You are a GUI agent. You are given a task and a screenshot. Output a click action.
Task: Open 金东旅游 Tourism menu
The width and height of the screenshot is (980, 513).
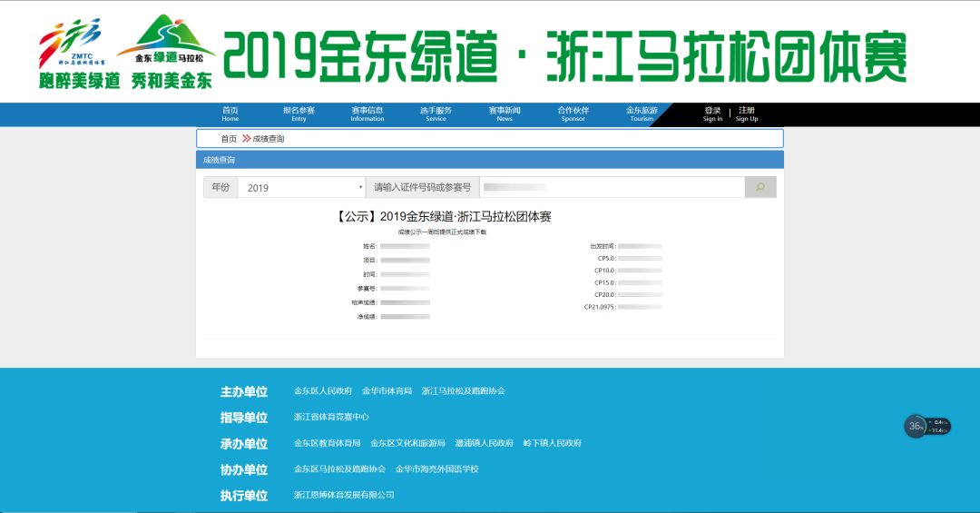[x=642, y=113]
